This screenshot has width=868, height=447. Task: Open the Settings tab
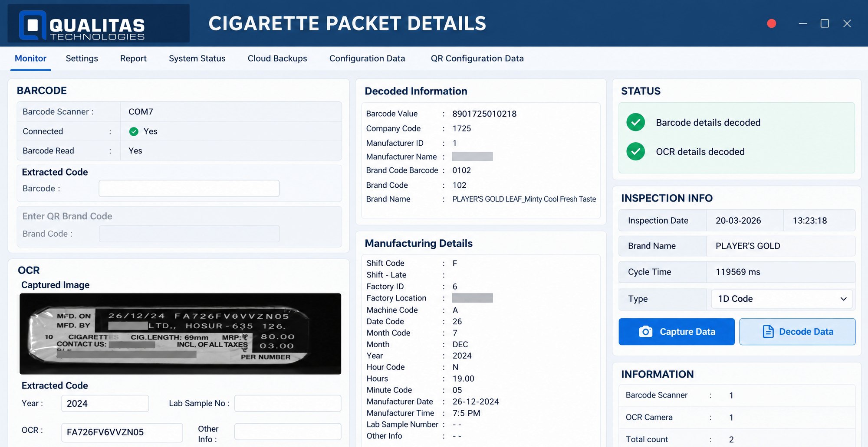pos(82,58)
